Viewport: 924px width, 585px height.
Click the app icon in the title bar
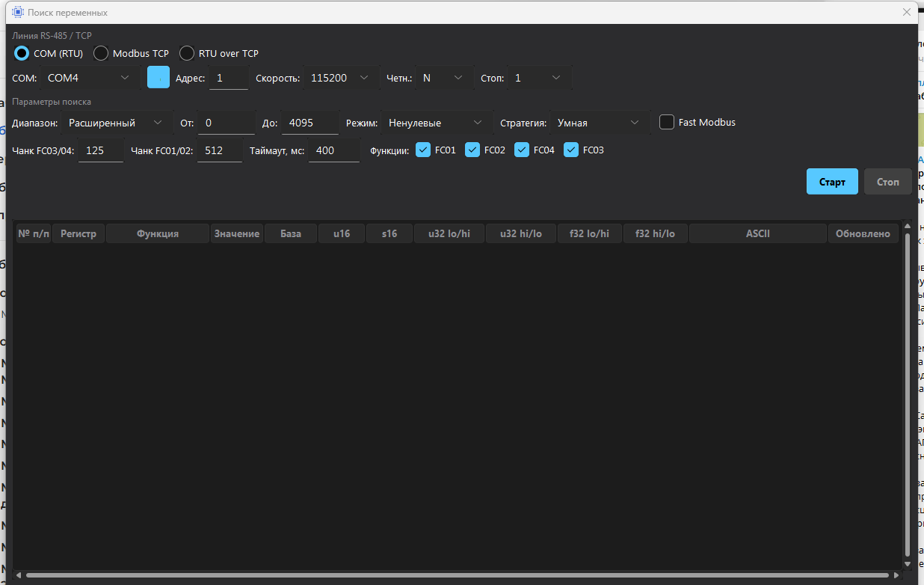(x=18, y=12)
